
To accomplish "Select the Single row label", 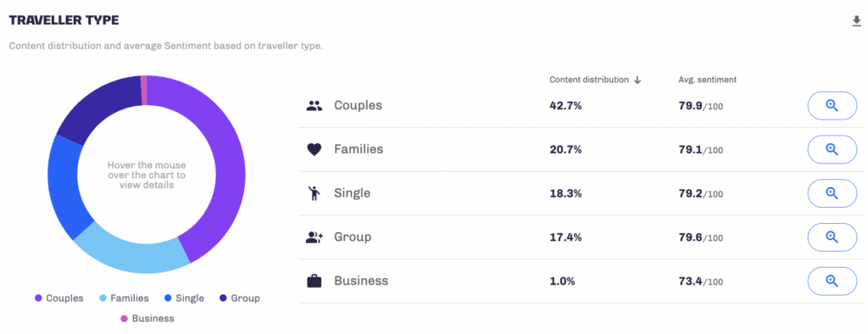I will pos(352,193).
